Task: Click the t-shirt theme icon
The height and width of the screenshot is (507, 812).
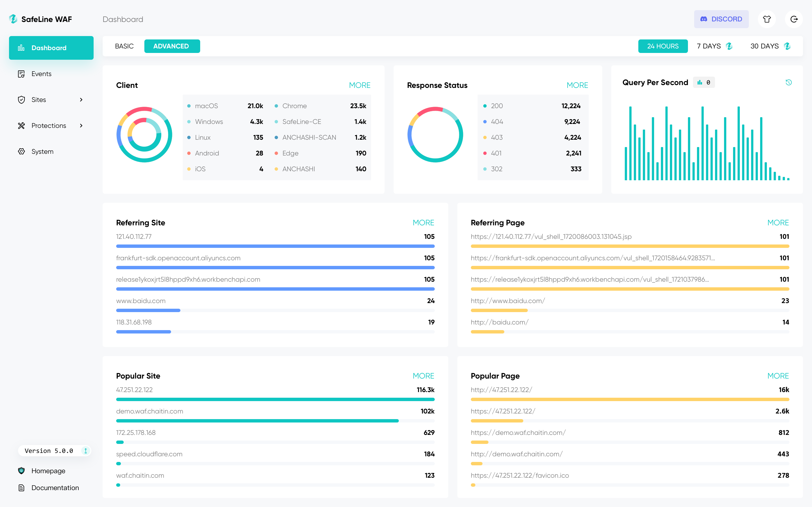Action: pos(767,19)
